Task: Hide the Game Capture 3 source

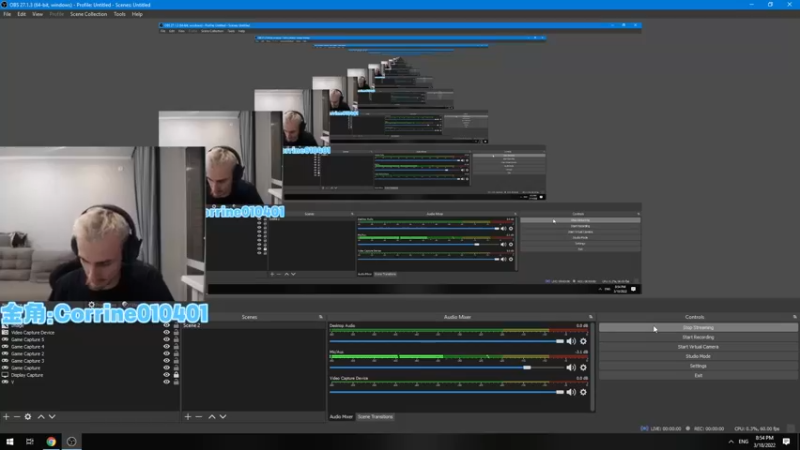Action: 166,361
